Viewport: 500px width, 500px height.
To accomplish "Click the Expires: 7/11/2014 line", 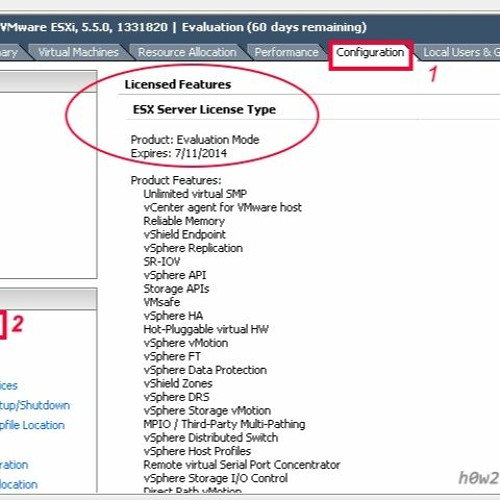I will tap(179, 153).
